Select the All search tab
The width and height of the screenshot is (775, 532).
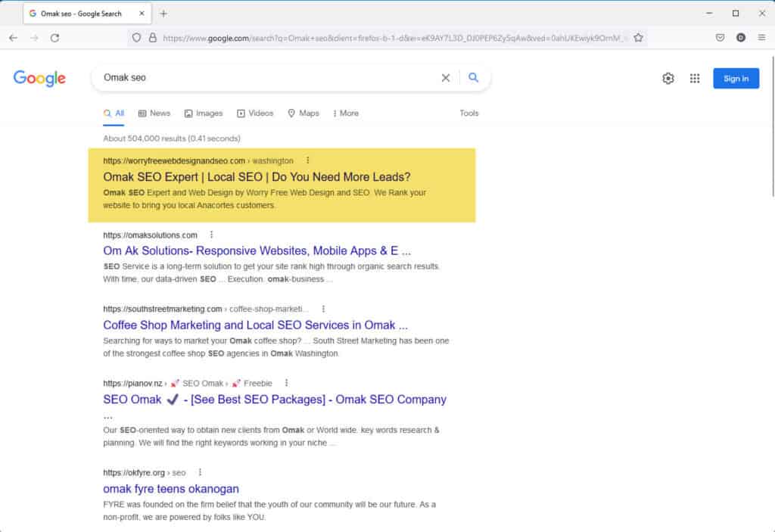point(114,114)
